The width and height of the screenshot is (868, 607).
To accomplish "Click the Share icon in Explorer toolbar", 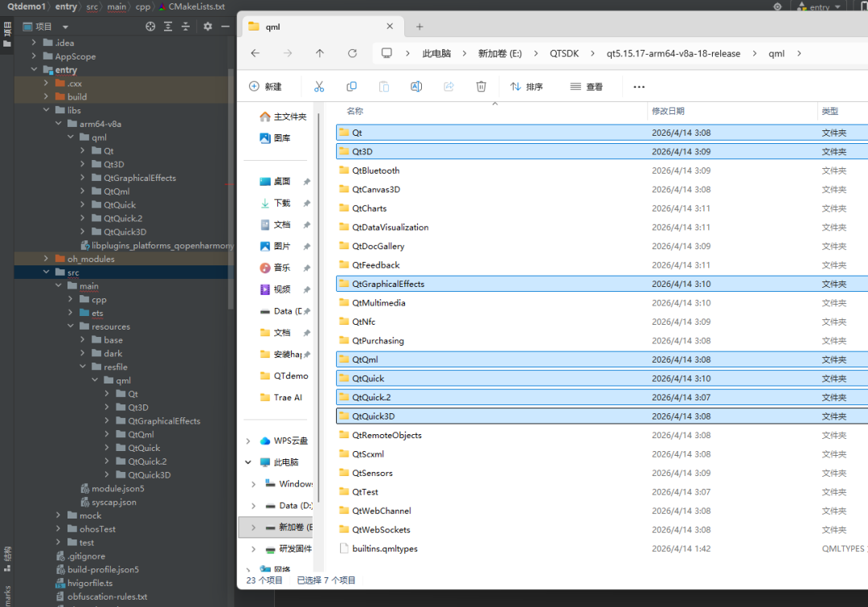I will click(449, 86).
